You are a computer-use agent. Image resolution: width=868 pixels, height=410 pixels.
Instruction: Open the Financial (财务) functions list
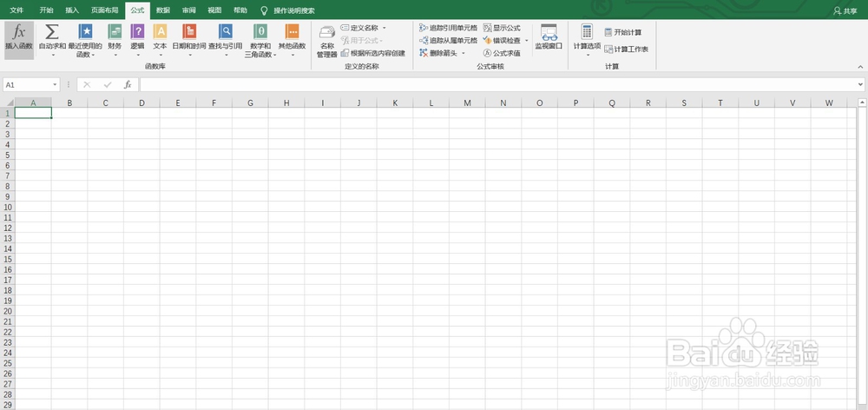(x=115, y=41)
